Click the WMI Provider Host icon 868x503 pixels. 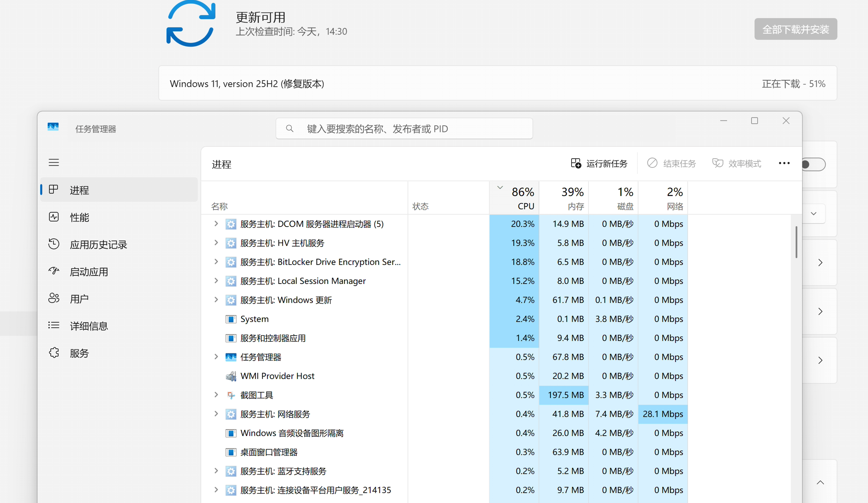(x=231, y=376)
